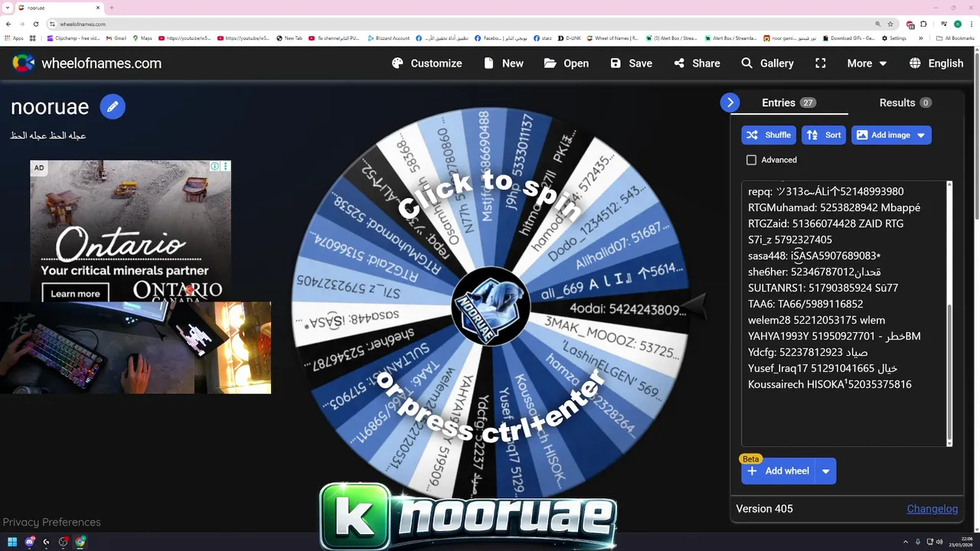Select the 'RTGMuhamad: 5253828942 Mbappé' entry line
Image resolution: width=980 pixels, height=551 pixels.
(x=834, y=207)
